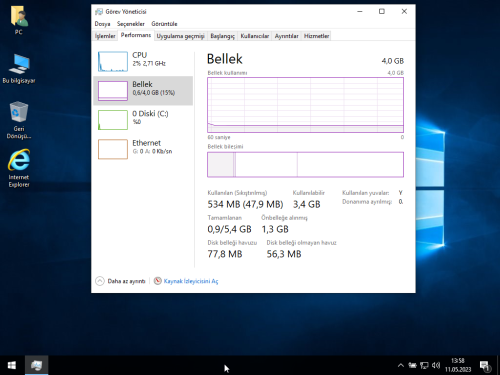Click the 0,6/4,0 GB (15%) text

[154, 93]
